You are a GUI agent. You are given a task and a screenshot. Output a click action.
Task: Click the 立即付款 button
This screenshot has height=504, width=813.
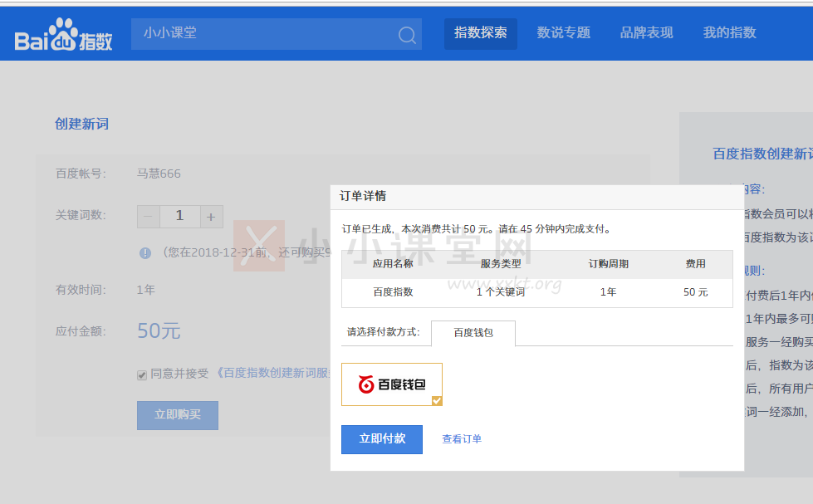click(x=382, y=439)
